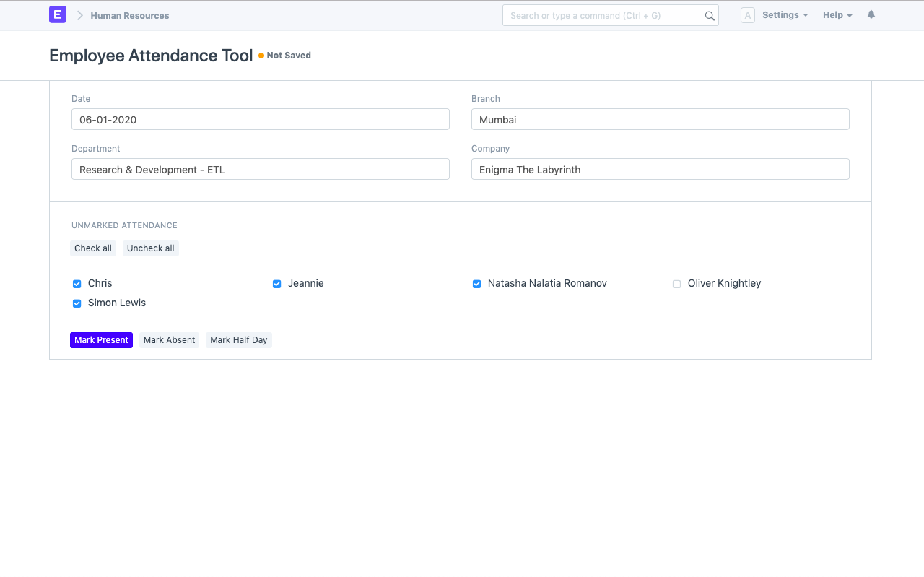Uncheck Jeannie employee checkbox
Viewport: 924px width, 577px height.
[x=276, y=284]
